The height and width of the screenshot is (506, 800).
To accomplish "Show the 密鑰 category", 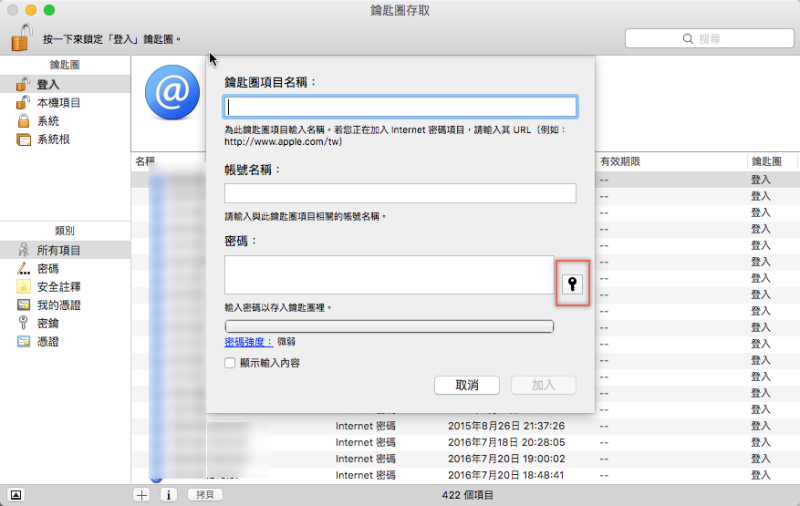I will coord(65,323).
